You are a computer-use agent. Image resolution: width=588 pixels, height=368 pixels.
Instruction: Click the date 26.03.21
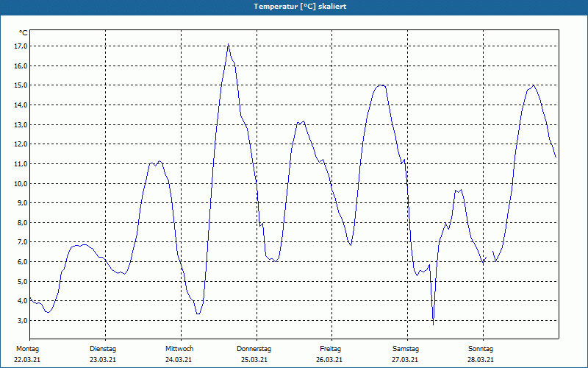tap(329, 360)
